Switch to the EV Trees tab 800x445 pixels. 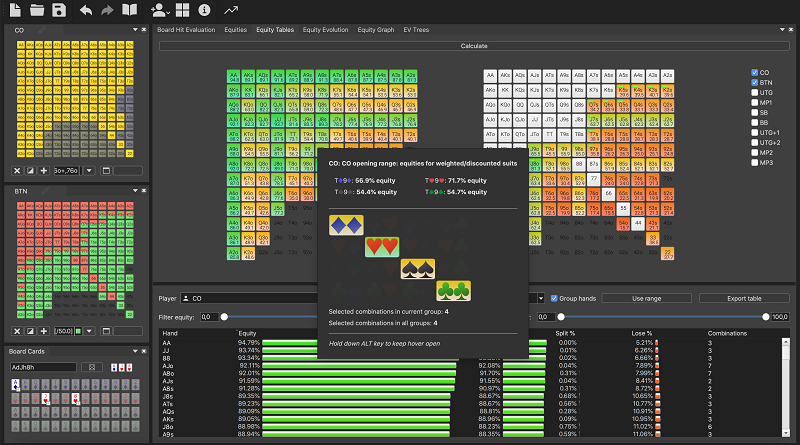tap(416, 30)
